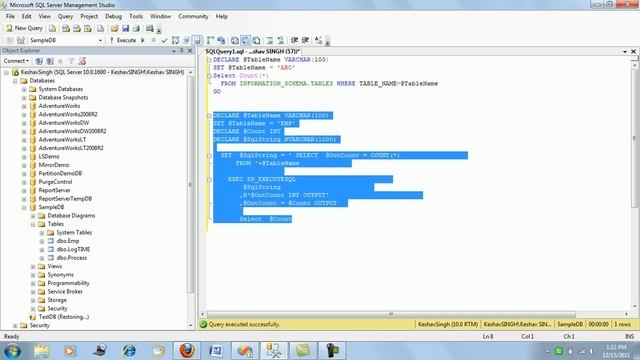Collapse the EXEC SP_EXECUTESQL outline block
640x360 pixels.
coord(209,179)
